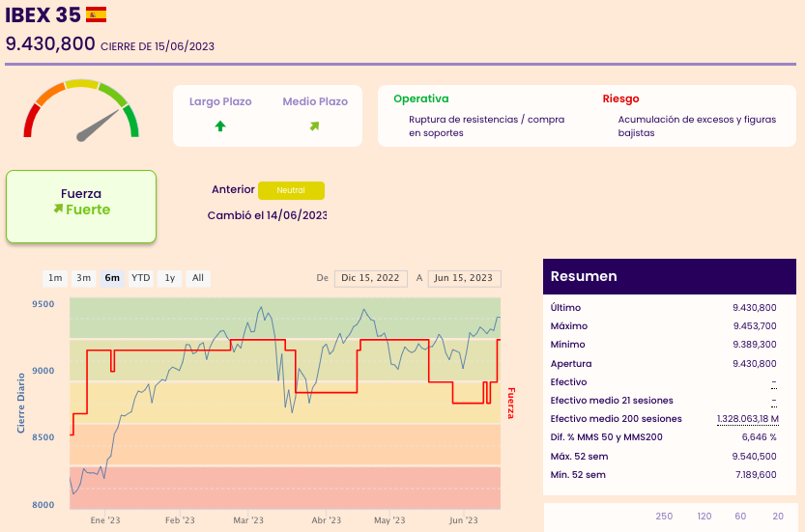Switch chart to YTD range
This screenshot has height=532, width=805.
(141, 278)
